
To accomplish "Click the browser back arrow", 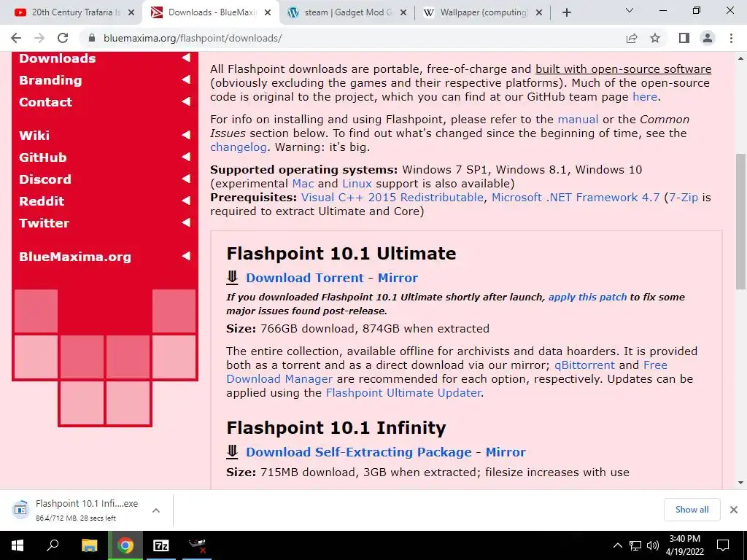I will coord(16,38).
